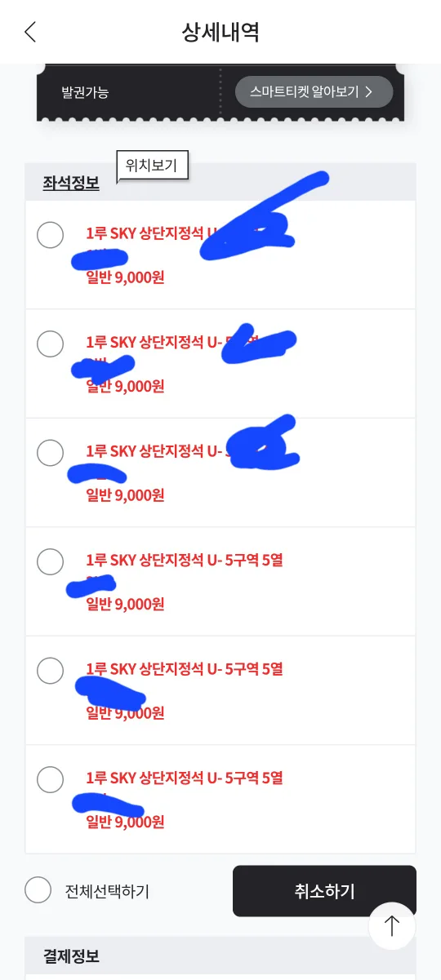Select the third seat radio button
This screenshot has height=980, width=441.
pos(51,452)
